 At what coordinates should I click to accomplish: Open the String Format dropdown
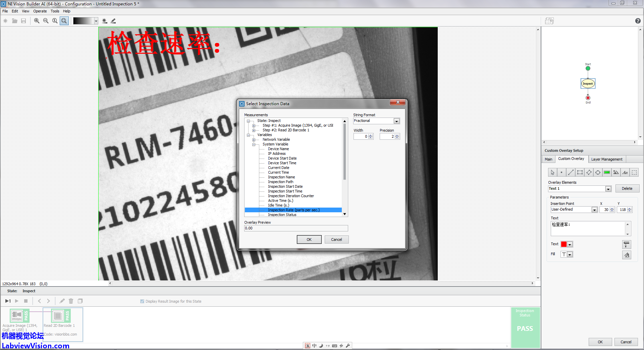click(x=396, y=121)
